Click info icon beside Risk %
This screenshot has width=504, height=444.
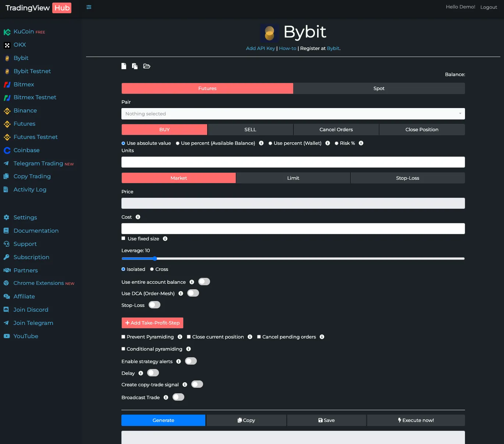(361, 143)
